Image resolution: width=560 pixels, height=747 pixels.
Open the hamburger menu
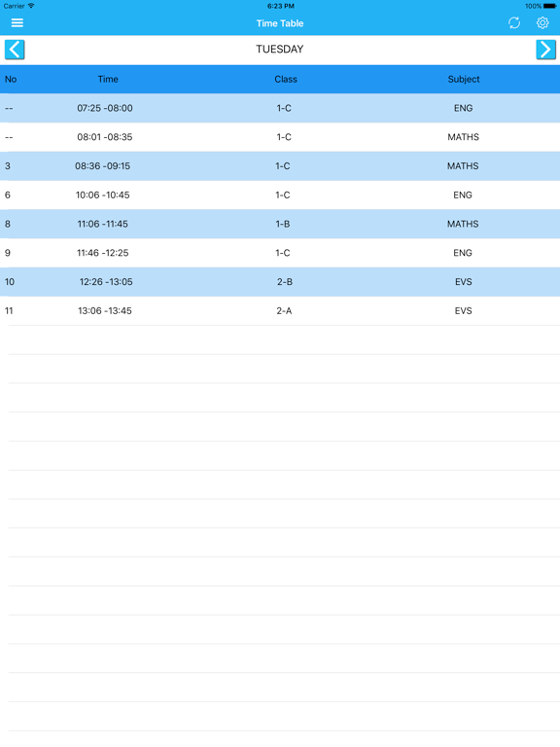tap(17, 23)
